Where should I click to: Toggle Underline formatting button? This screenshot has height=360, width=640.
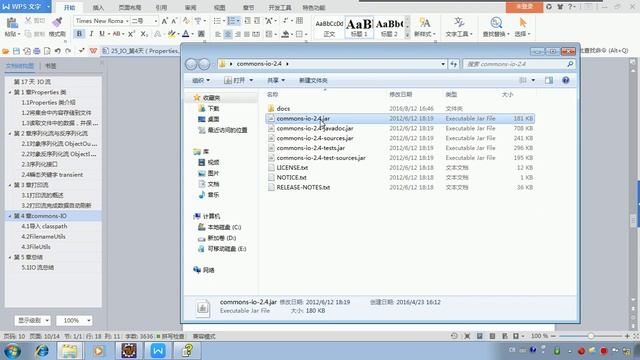tap(102, 34)
